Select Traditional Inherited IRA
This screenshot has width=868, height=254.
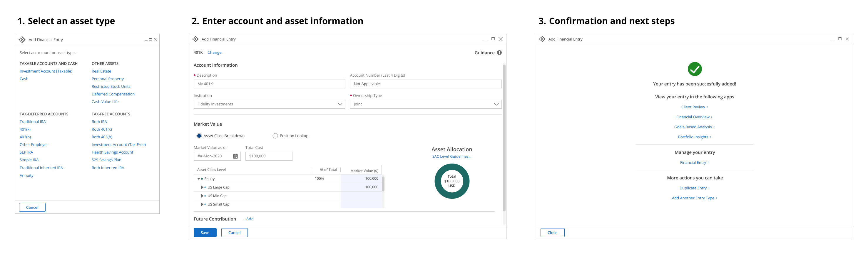(x=41, y=168)
